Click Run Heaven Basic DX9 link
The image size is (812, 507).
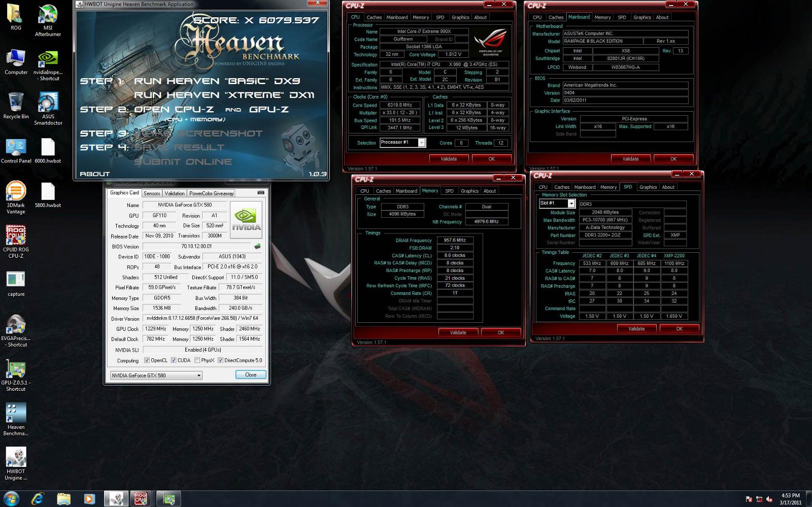pos(217,81)
